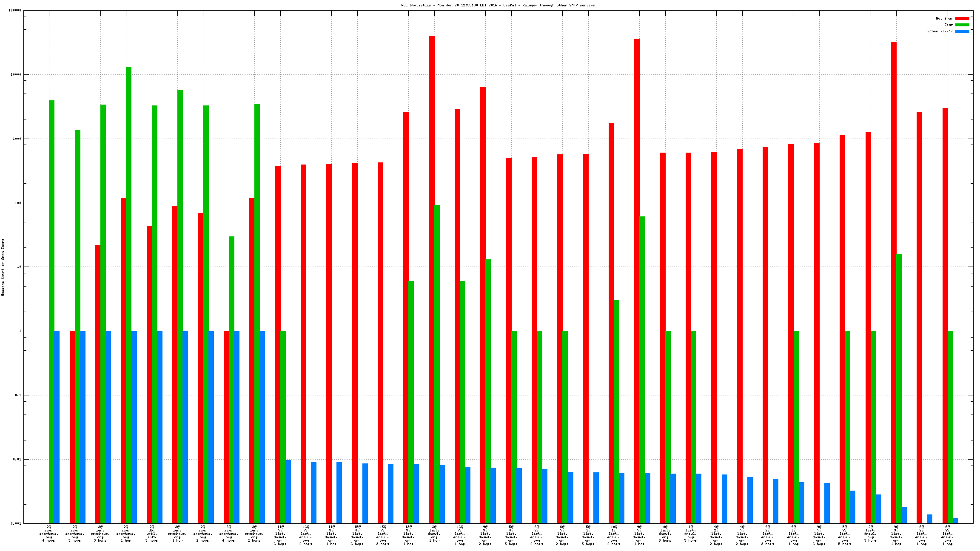Click the 'Score (0..1)' legend label text
Viewport: 980px width, 551px height.
click(x=940, y=31)
